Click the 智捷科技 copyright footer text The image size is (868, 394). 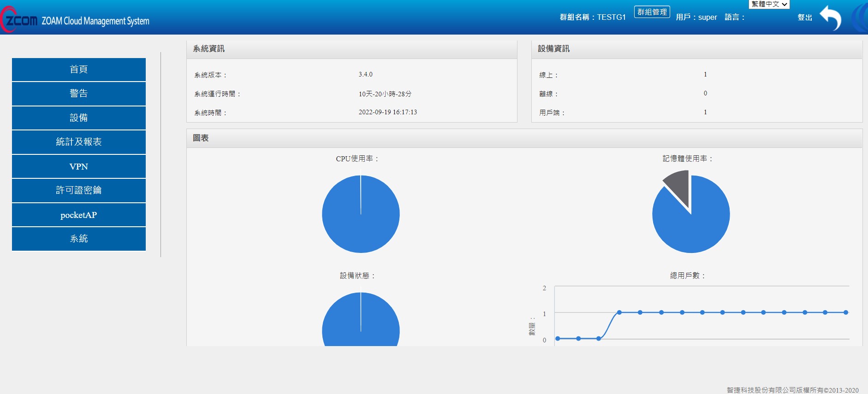coord(793,390)
